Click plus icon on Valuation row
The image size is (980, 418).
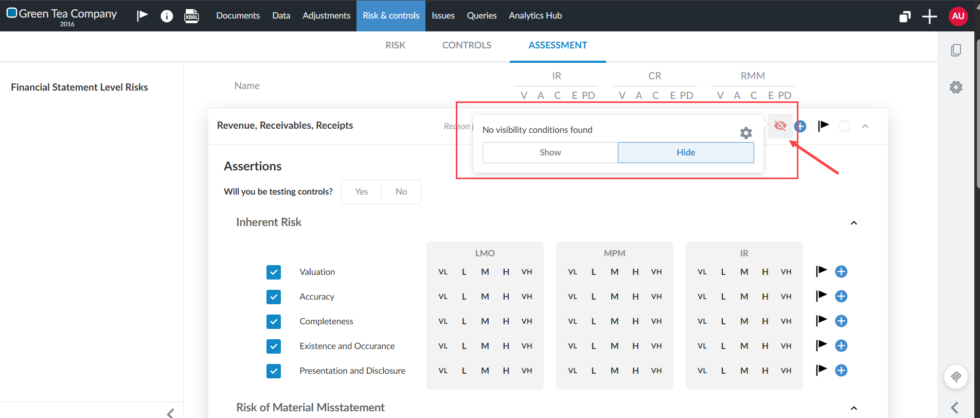point(841,271)
